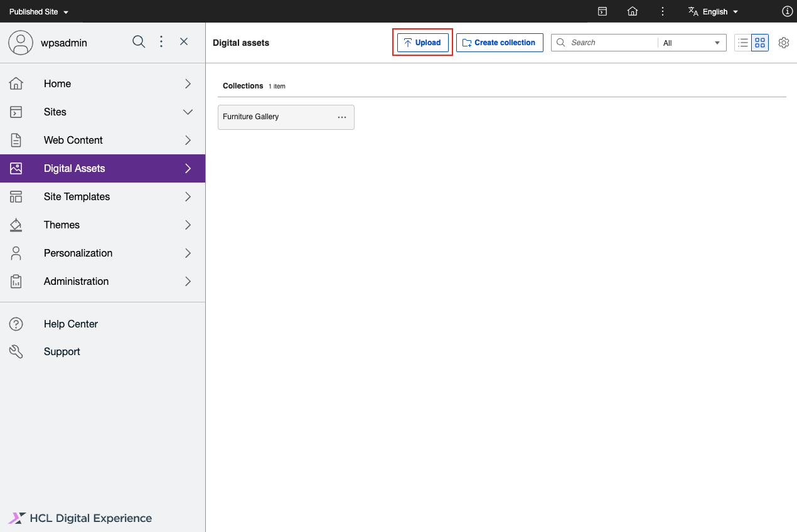
Task: Open the Help Center from the sidebar
Action: [x=70, y=324]
